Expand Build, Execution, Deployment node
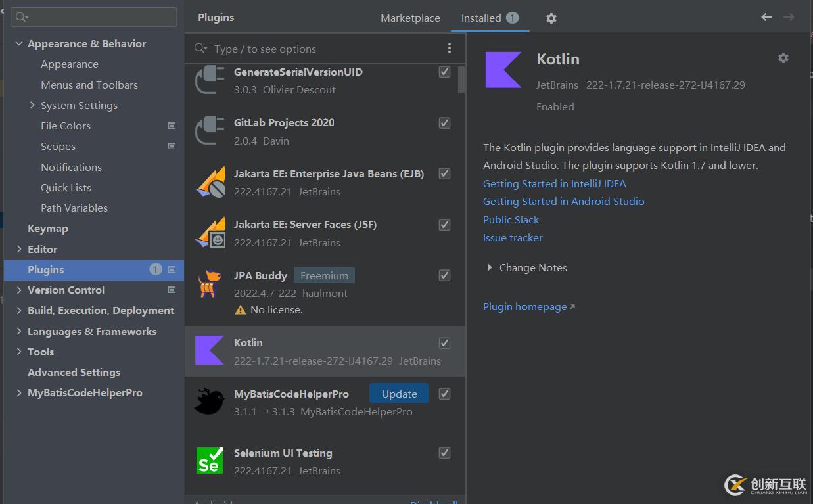The image size is (813, 504). 18,310
